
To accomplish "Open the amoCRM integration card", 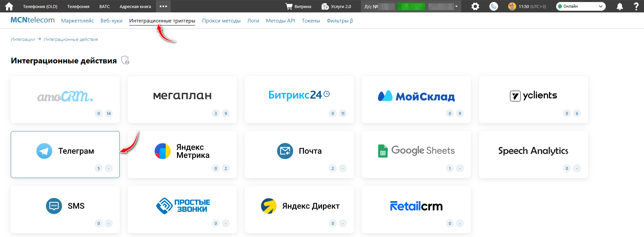I will [65, 100].
